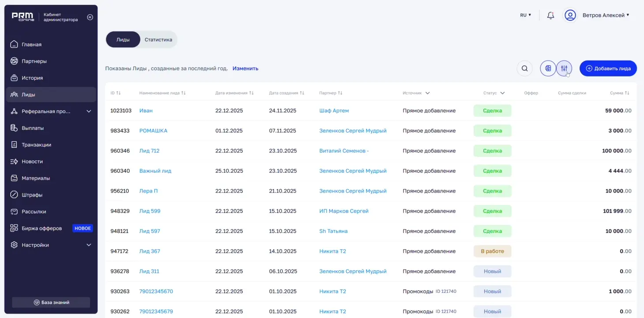Open Партнеры section in sidebar
The width and height of the screenshot is (644, 318).
[34, 61]
